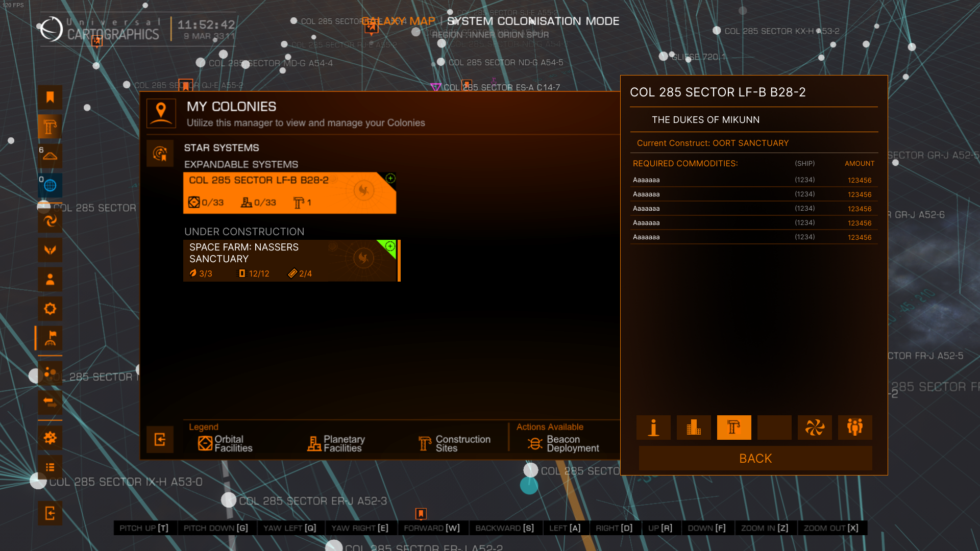
Task: Select COL 285 SECTOR MD-G A54-4 star
Action: pyautogui.click(x=201, y=63)
